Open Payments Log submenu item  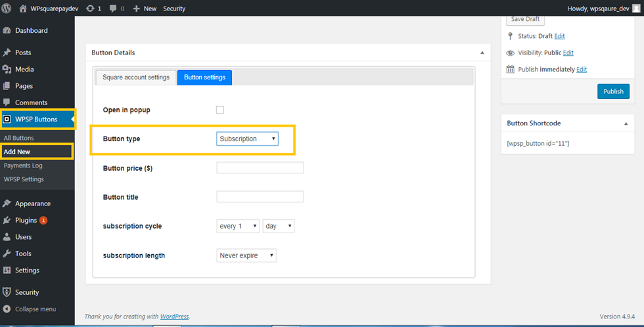click(23, 165)
